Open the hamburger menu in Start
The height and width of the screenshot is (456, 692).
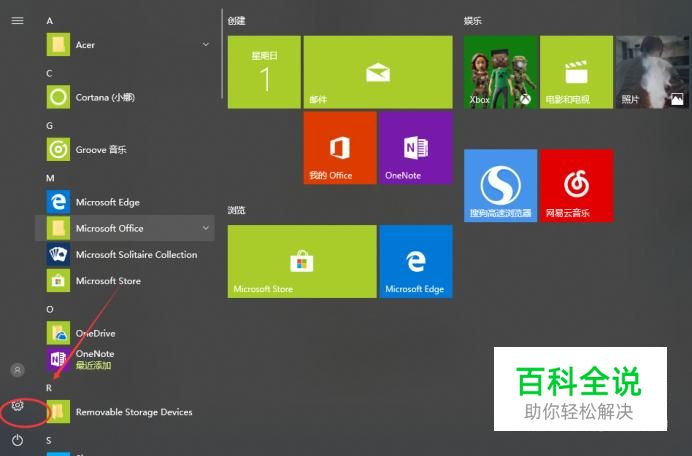pos(17,21)
